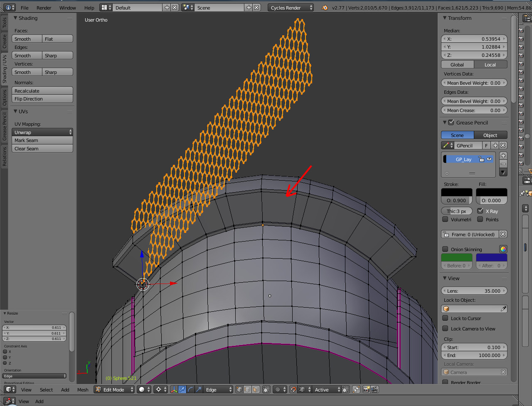
Task: Collapse the Shading panel
Action: point(15,18)
